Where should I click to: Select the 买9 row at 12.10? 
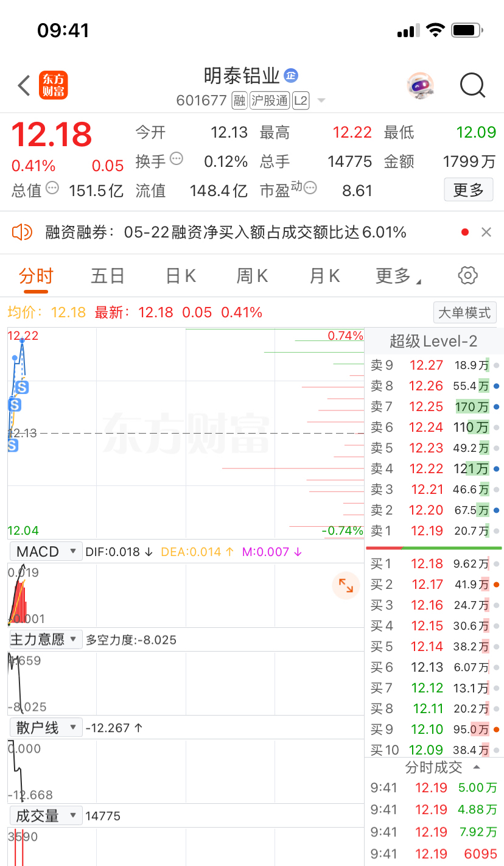[434, 730]
